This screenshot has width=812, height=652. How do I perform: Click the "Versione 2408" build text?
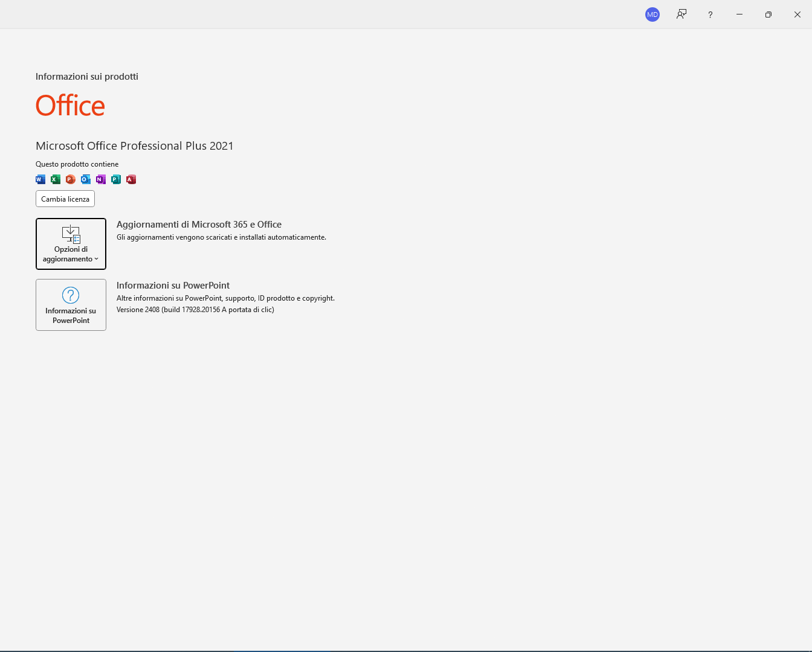[195, 310]
